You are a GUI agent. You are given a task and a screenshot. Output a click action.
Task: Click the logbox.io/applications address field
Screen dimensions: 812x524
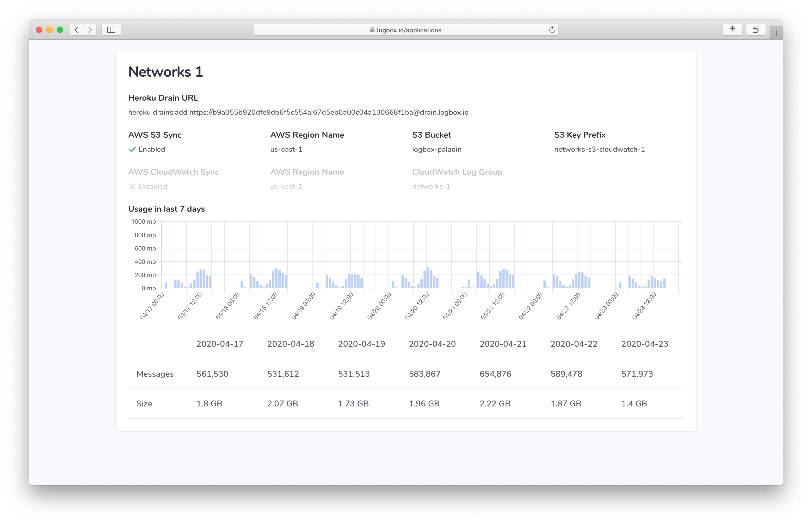click(x=409, y=30)
